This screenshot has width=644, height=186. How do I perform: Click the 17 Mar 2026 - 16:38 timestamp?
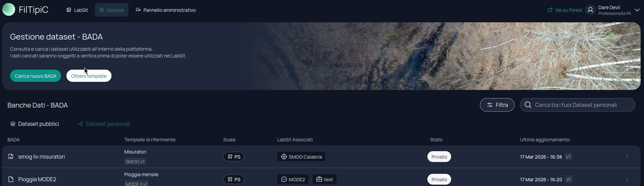coord(541,157)
